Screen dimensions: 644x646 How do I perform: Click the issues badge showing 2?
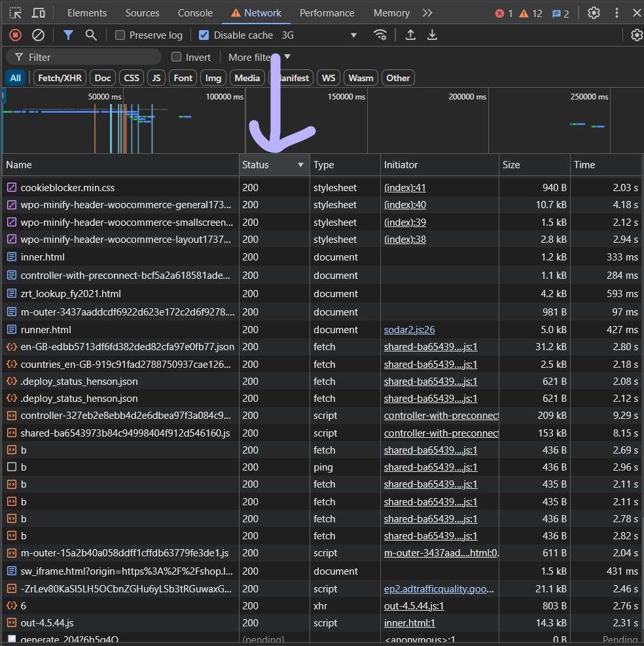click(x=561, y=14)
